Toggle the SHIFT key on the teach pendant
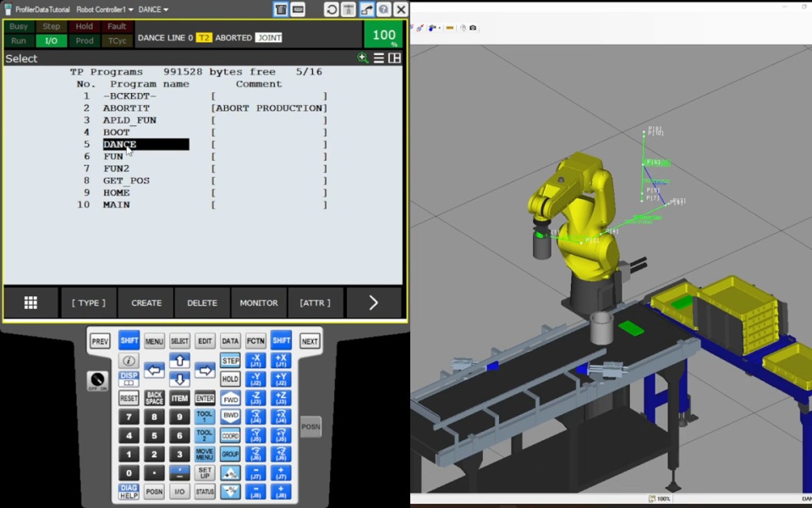Viewport: 812px width, 508px height. tap(129, 340)
